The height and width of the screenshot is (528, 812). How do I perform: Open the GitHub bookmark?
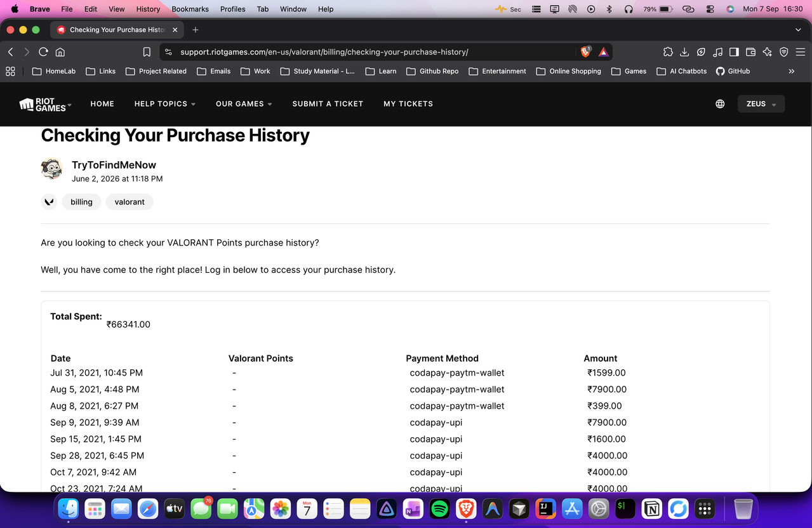click(x=733, y=71)
